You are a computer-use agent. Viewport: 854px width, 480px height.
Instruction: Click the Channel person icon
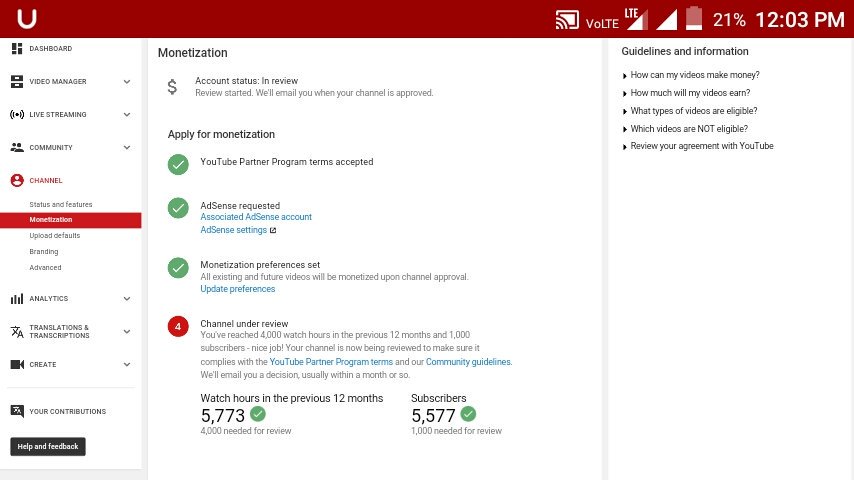[x=17, y=180]
